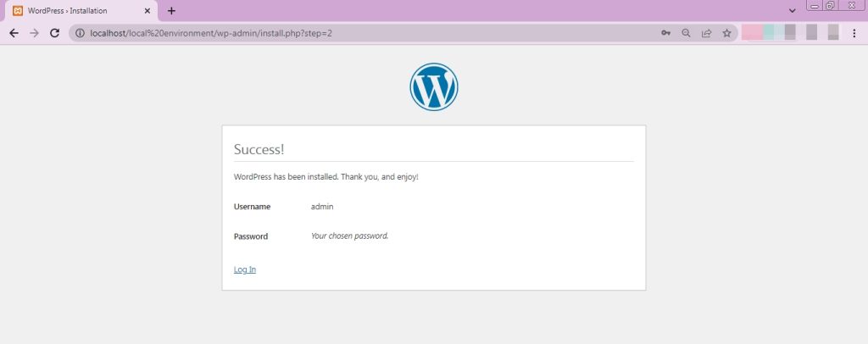Open the Chrome three-dot menu
The height and width of the screenshot is (344, 868).
[x=854, y=33]
